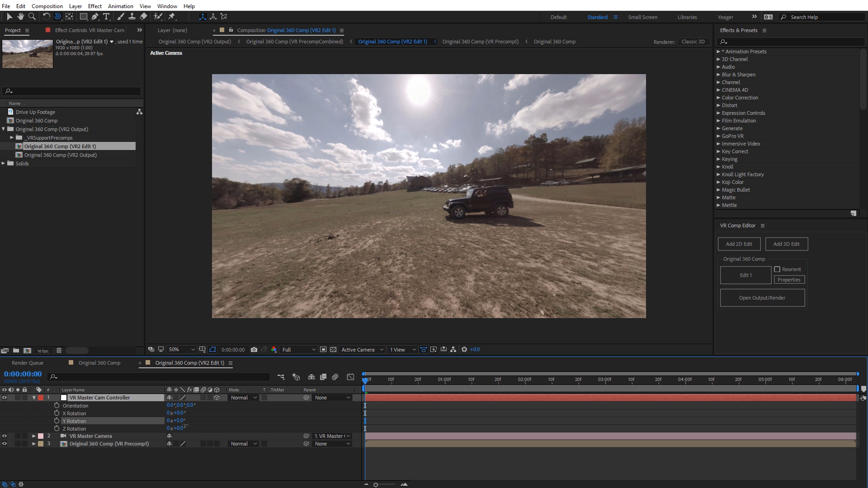Select the Zoom tool in toolbar

pyautogui.click(x=32, y=17)
